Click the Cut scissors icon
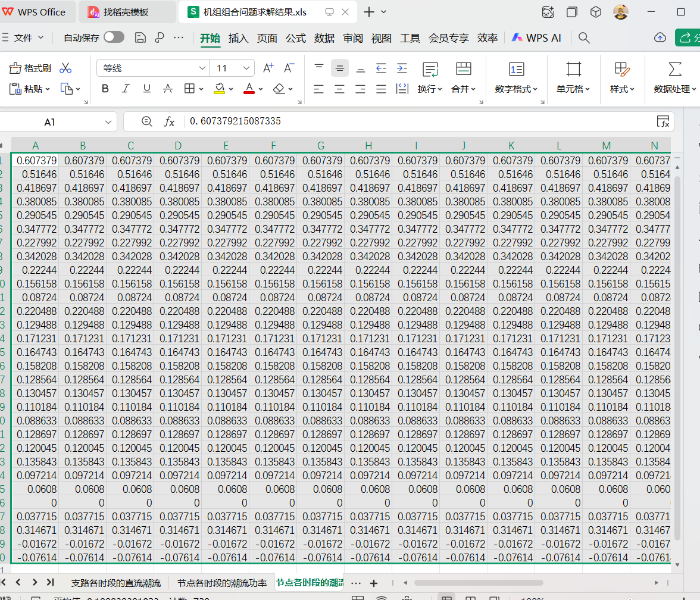Image resolution: width=700 pixels, height=600 pixels. 65,68
